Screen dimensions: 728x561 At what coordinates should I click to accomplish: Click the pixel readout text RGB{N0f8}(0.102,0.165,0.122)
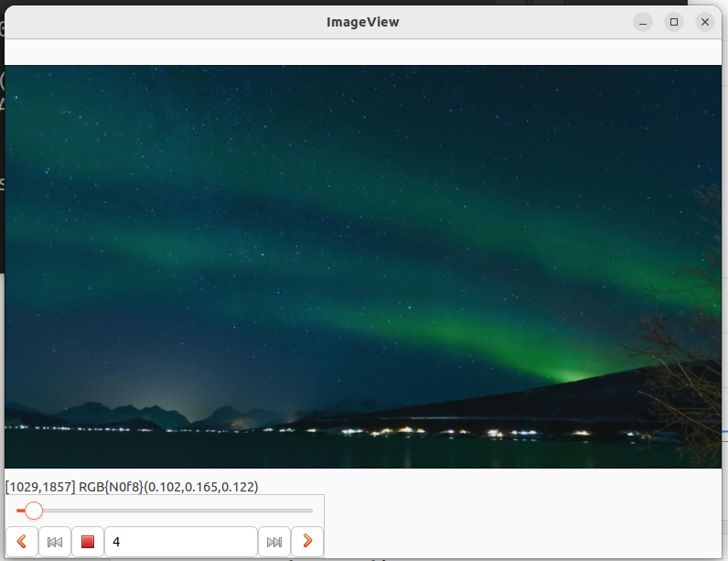tap(168, 487)
